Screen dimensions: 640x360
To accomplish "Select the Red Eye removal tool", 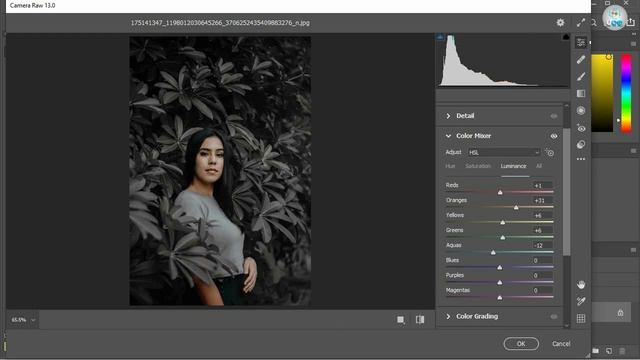I will pyautogui.click(x=581, y=128).
